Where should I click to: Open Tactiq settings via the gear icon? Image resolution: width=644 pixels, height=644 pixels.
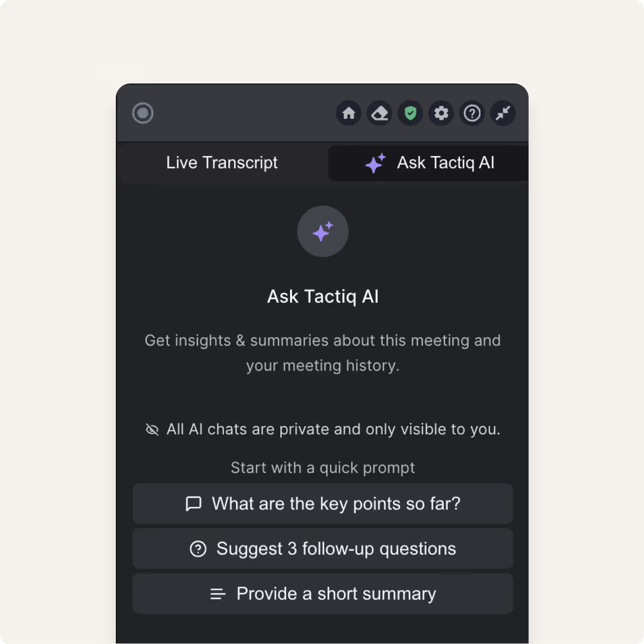tap(441, 113)
